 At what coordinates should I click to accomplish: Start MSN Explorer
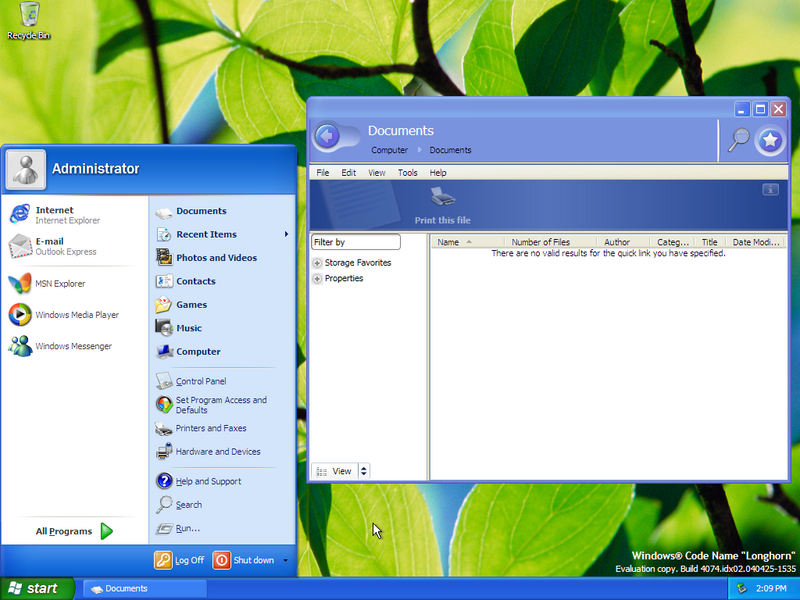point(47,284)
